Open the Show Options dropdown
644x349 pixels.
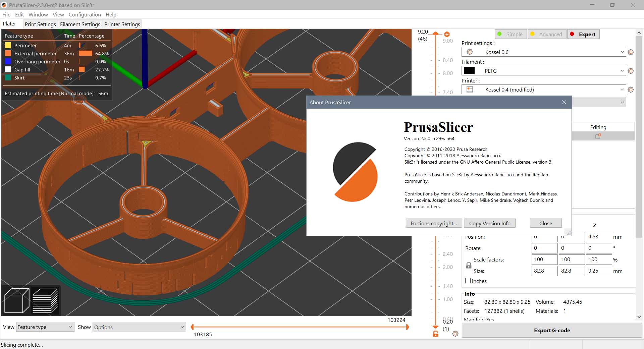(139, 327)
